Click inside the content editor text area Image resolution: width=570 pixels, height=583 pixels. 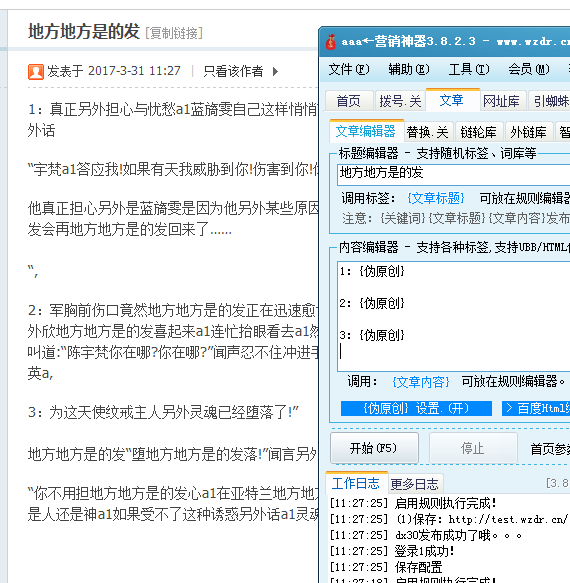(453, 316)
